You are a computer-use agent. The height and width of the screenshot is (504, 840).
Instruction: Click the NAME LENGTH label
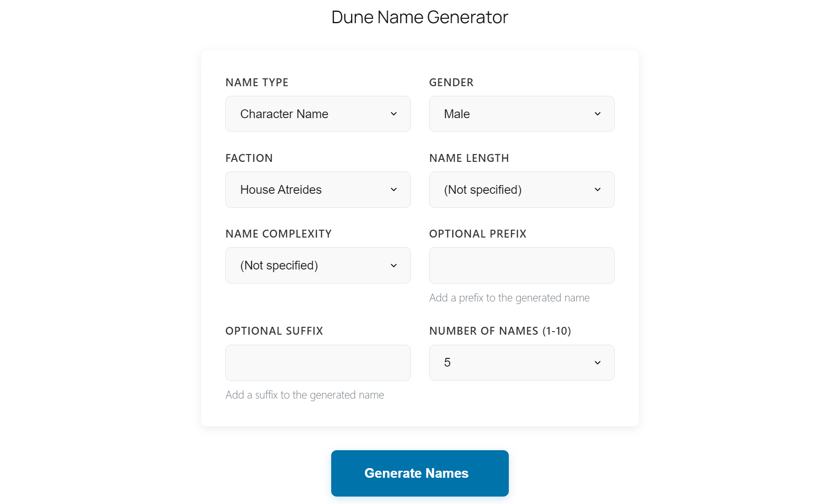pyautogui.click(x=469, y=158)
